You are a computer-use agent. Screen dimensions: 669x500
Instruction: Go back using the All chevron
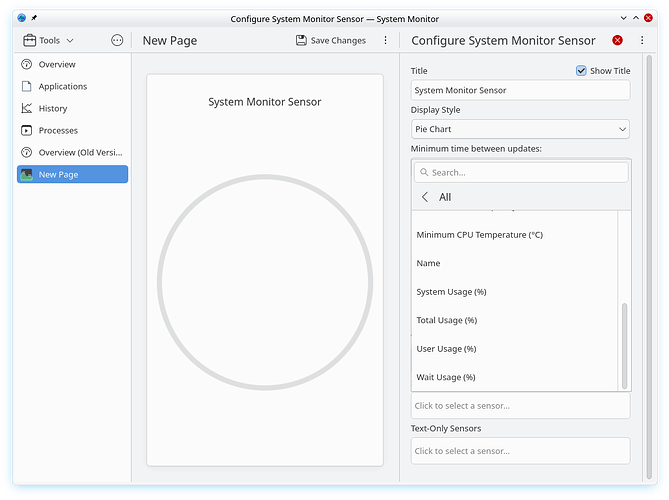click(425, 197)
